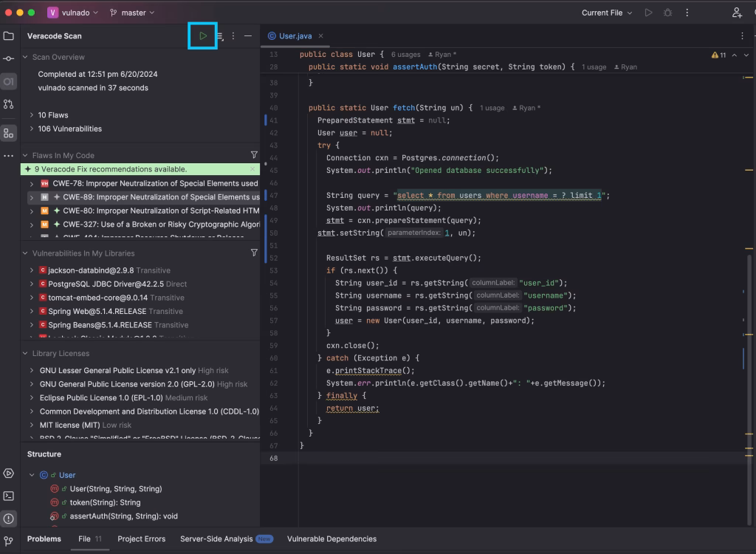
Task: Open the Veracode tool window from the sidebar
Action: (9, 81)
